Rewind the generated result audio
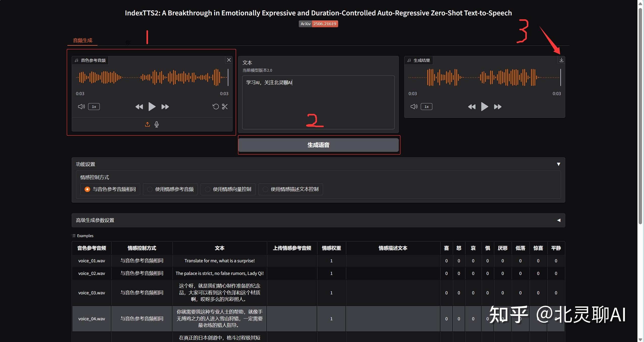644x342 pixels. (x=472, y=107)
